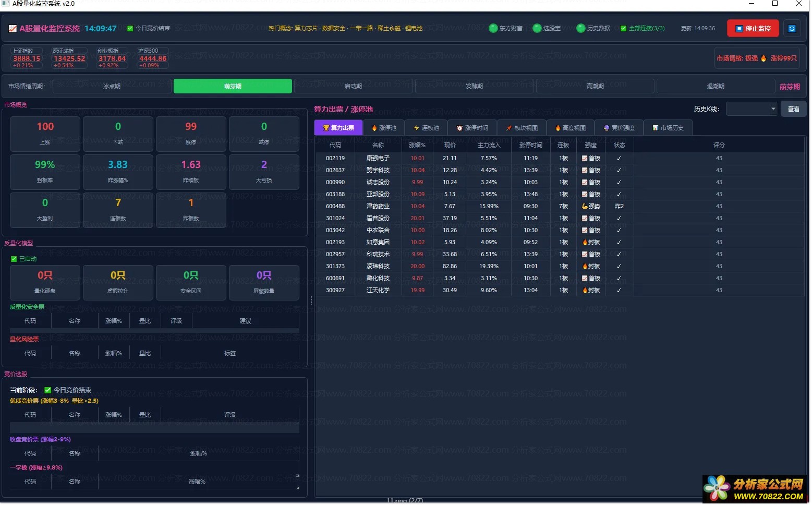Click the 深证成指 13425.52 index card
Viewport: 812px width, 505px height.
(x=69, y=58)
